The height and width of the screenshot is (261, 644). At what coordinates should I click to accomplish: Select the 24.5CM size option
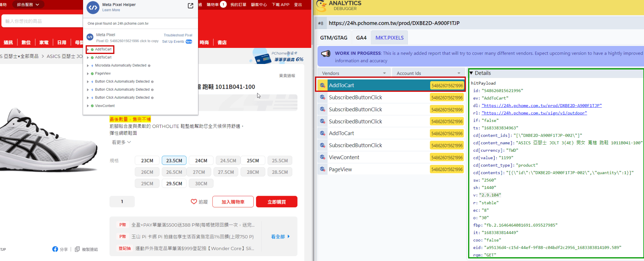pos(228,160)
